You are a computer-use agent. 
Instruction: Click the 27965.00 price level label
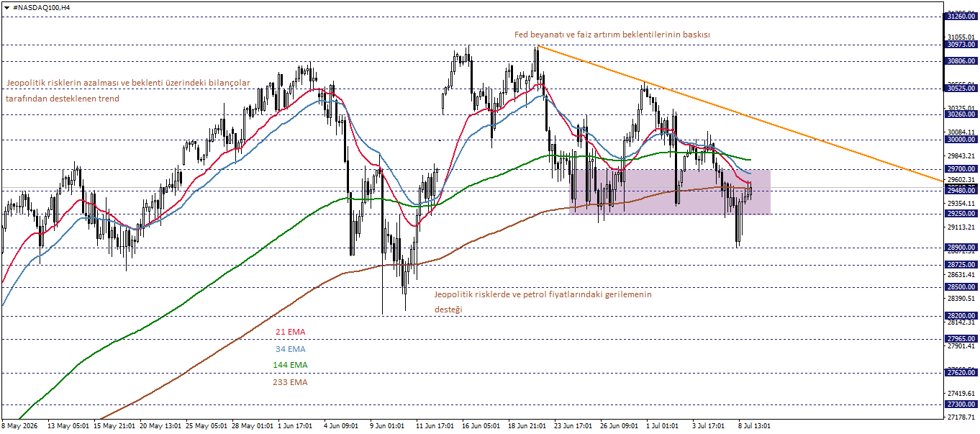[961, 338]
